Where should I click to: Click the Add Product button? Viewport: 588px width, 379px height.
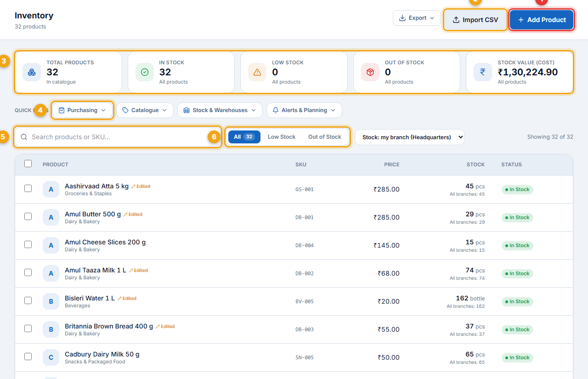542,20
